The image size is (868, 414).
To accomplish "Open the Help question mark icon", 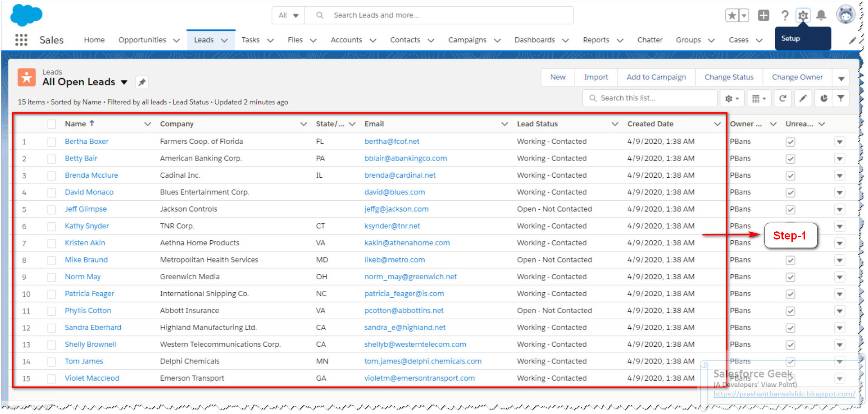I will [x=785, y=16].
